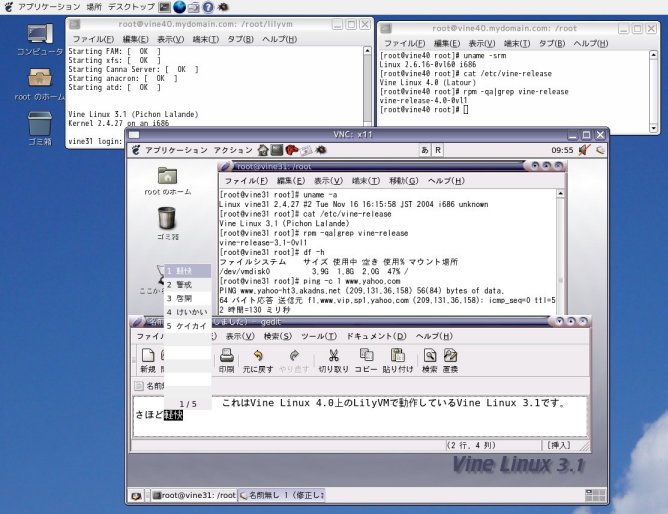Click the 印刷 print icon in gedit

[227, 360]
